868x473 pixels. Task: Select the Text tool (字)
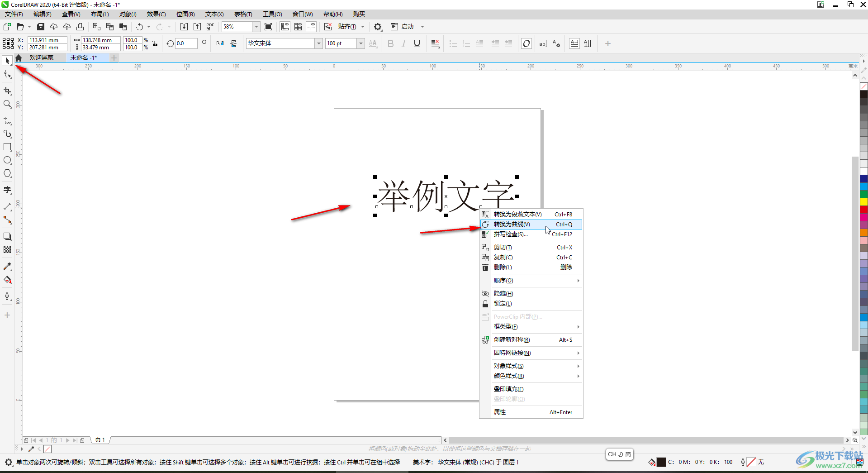7,190
